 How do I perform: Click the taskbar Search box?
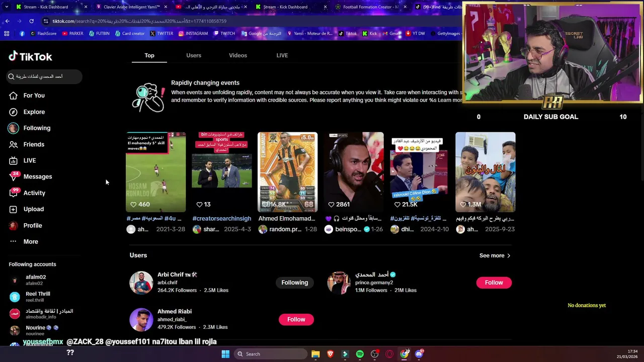point(271,354)
